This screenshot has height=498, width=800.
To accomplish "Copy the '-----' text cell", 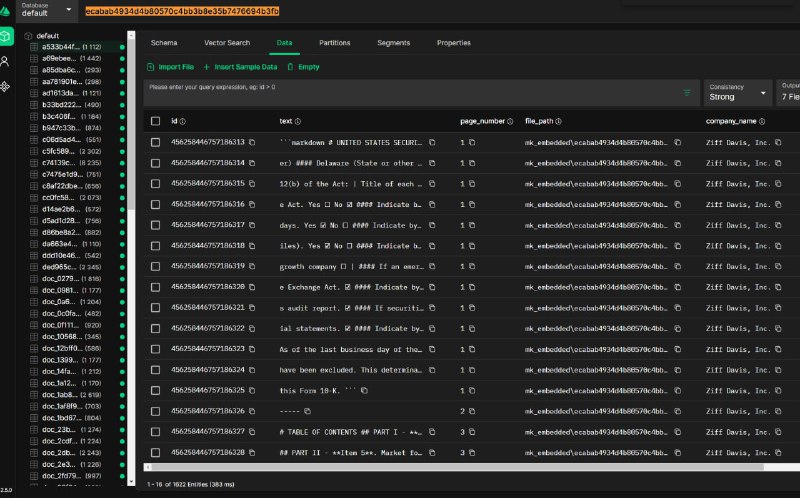I will coord(308,411).
